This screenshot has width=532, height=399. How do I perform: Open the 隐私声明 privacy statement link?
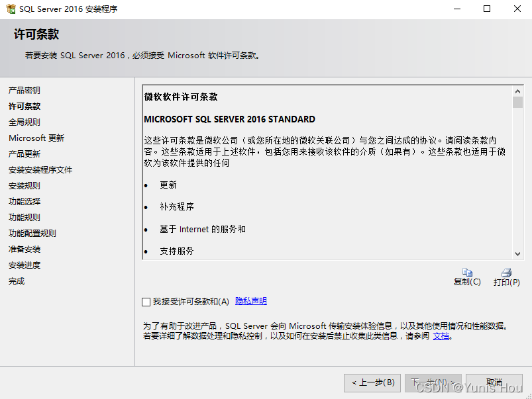coord(250,301)
